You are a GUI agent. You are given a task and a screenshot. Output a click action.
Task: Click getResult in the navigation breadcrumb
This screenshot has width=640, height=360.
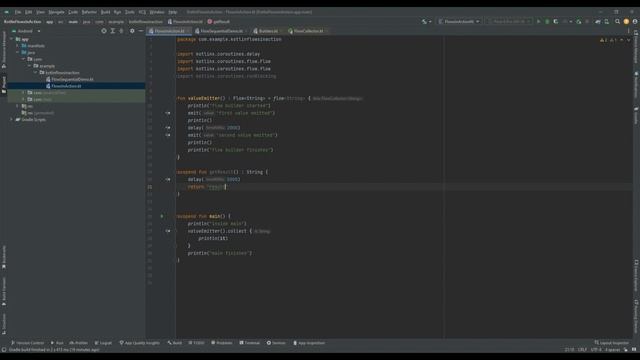pyautogui.click(x=219, y=22)
